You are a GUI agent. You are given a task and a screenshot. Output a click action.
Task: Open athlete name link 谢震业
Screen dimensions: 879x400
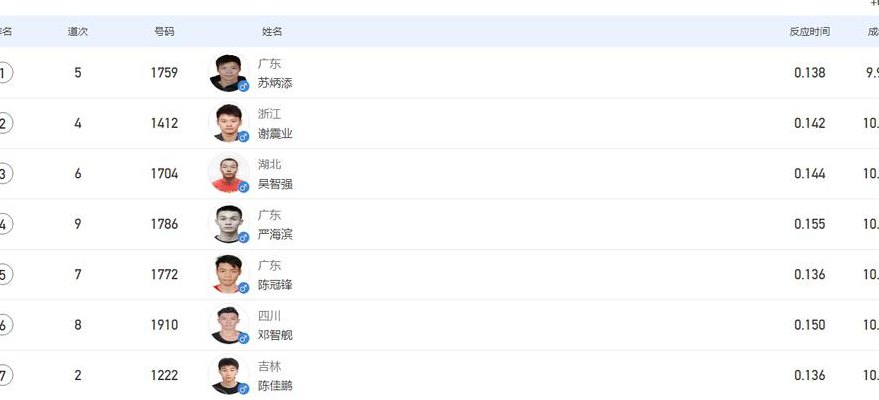[x=275, y=134]
